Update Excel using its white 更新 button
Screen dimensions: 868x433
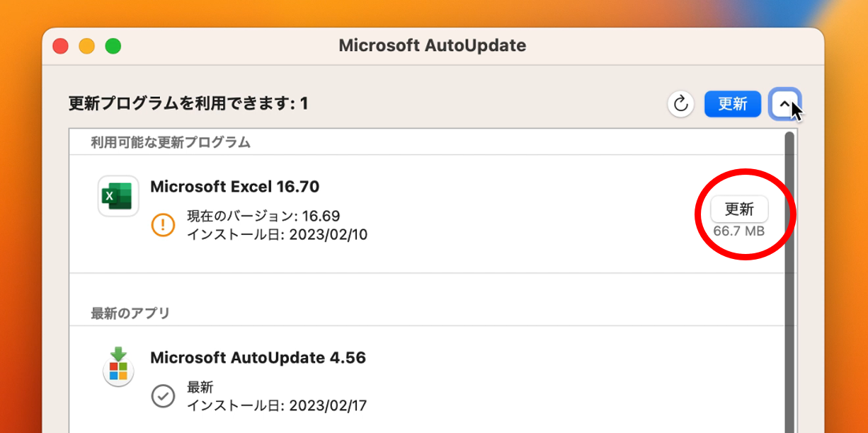(739, 209)
